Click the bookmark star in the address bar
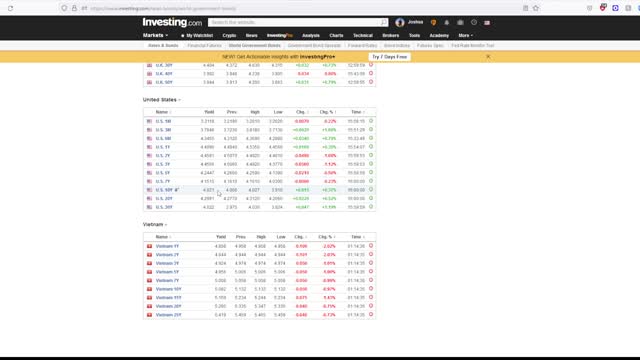The image size is (640, 360). tap(536, 8)
